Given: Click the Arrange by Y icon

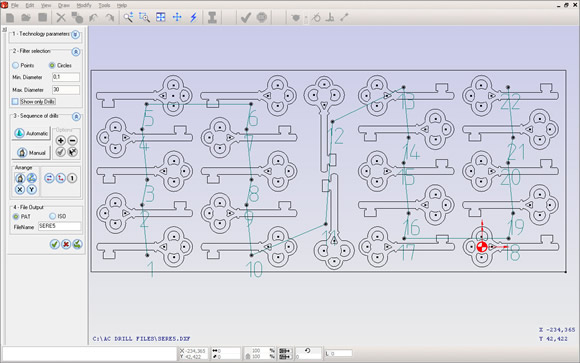Looking at the screenshot, I should [x=32, y=190].
